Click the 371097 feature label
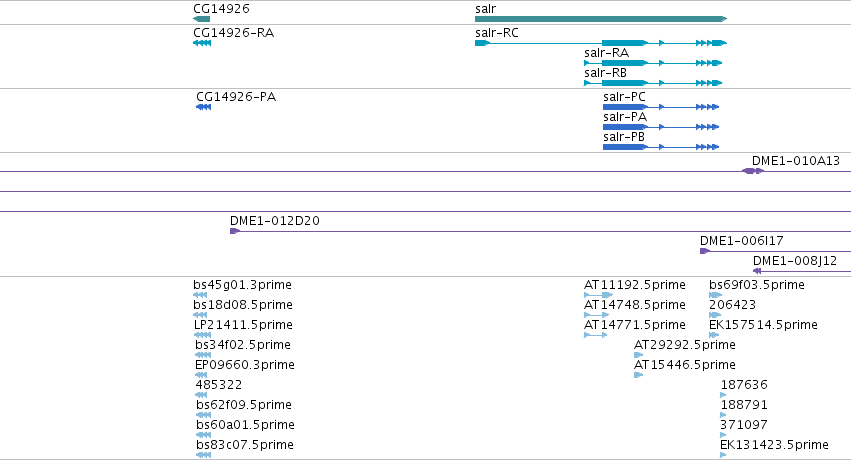The height and width of the screenshot is (460, 851). tap(744, 425)
